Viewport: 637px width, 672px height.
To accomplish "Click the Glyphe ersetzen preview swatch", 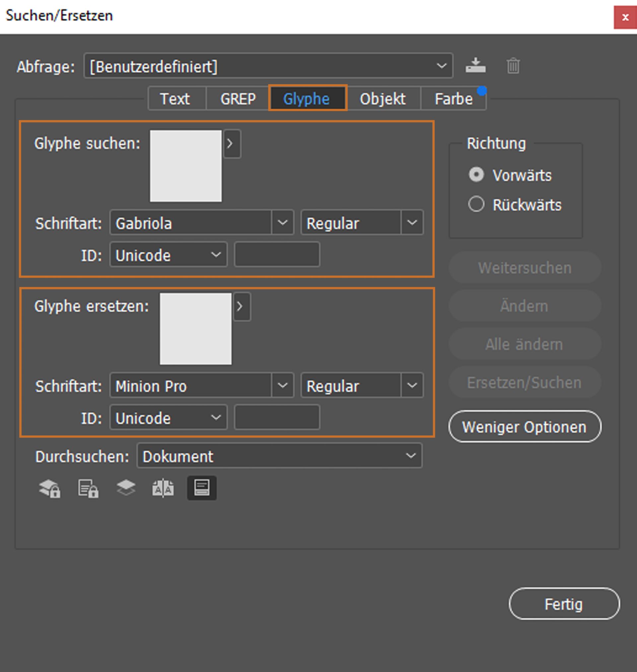I will [x=196, y=329].
